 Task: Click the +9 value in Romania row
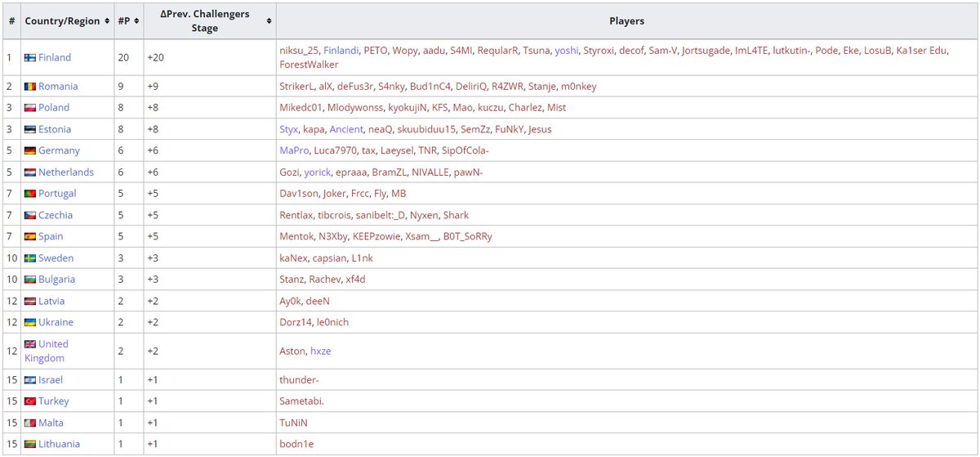tap(154, 87)
